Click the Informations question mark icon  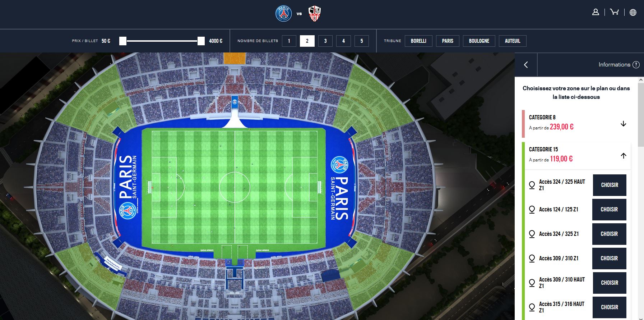click(x=636, y=65)
